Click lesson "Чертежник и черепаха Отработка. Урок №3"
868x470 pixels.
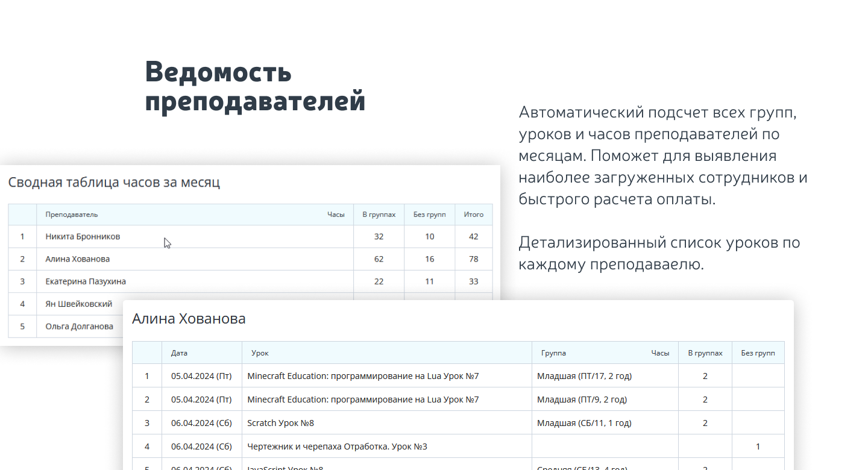(x=337, y=446)
